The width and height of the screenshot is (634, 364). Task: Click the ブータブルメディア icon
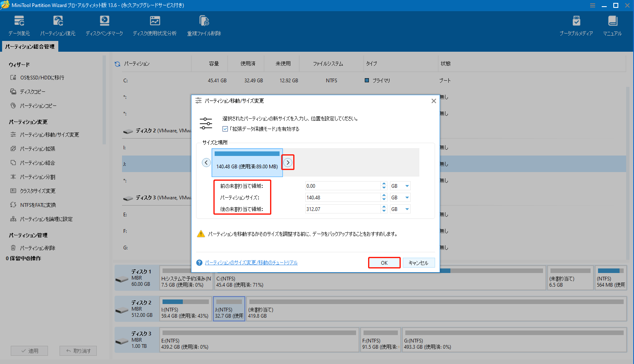point(576,21)
